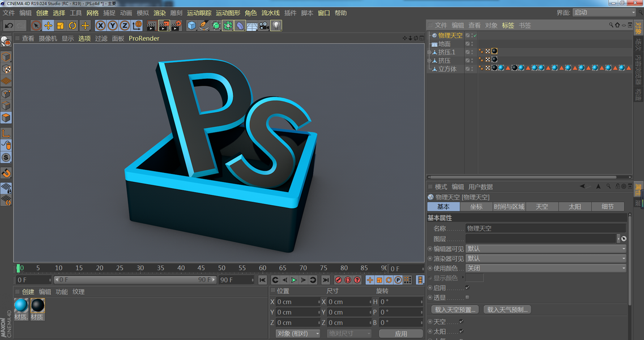Click the 名称 field containing 物理天空

[x=546, y=228]
